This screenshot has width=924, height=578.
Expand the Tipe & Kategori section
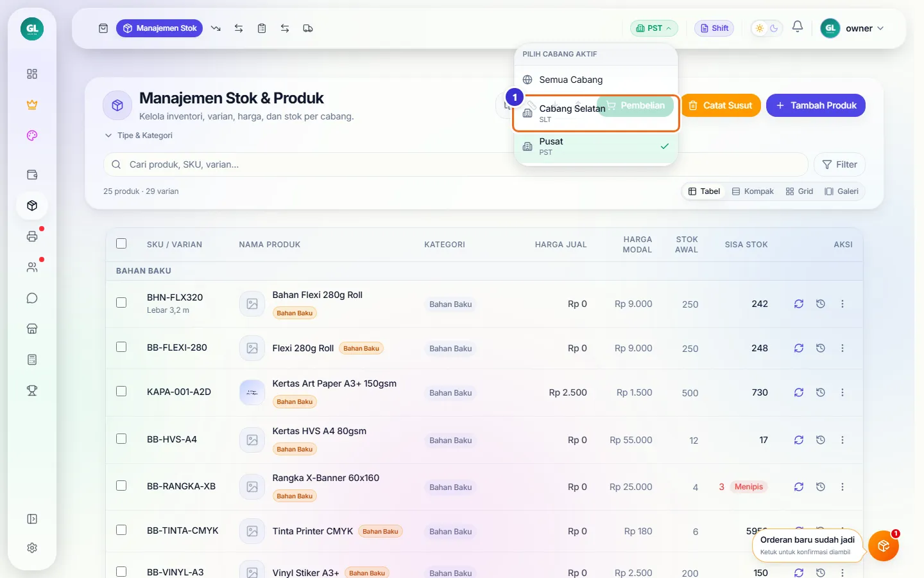coord(139,136)
